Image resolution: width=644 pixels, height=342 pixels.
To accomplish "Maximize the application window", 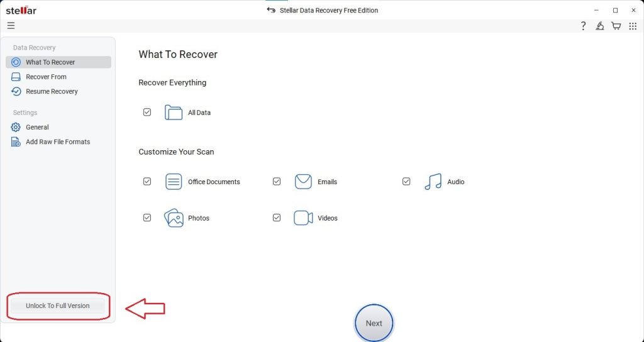I will click(615, 10).
